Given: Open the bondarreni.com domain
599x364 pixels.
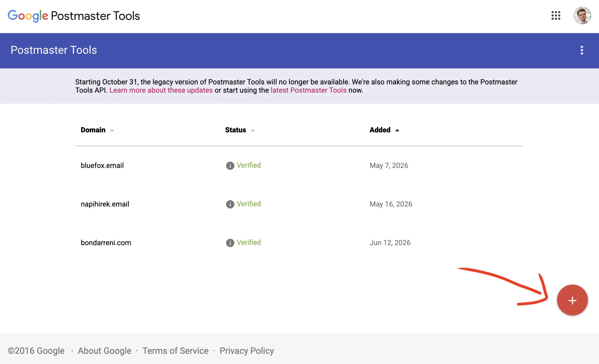Looking at the screenshot, I should pos(106,243).
